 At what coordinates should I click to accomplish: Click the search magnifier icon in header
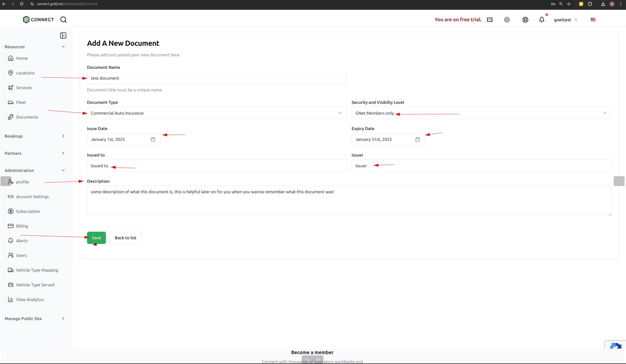[63, 20]
